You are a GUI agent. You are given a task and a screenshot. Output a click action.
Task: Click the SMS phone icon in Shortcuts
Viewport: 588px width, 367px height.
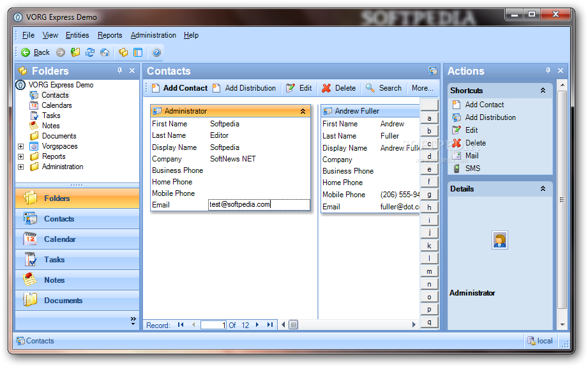coord(456,169)
